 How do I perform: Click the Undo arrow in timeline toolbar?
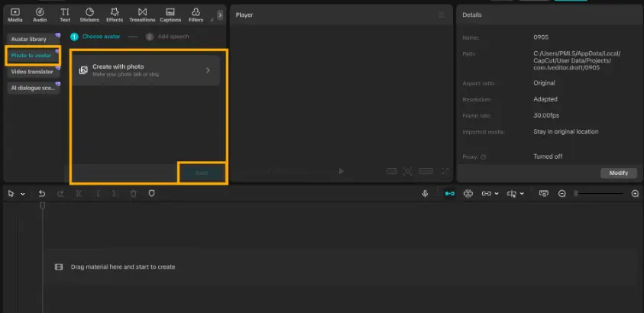(42, 194)
